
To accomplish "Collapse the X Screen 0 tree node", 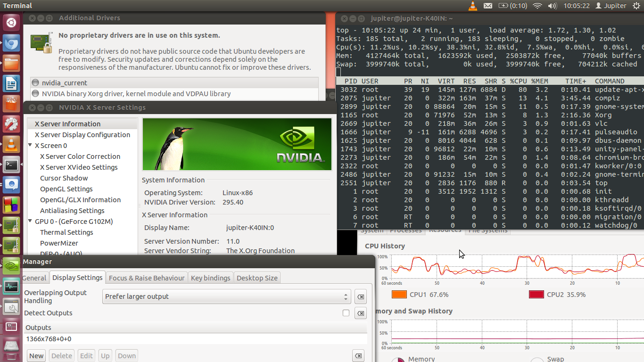I will pos(30,145).
